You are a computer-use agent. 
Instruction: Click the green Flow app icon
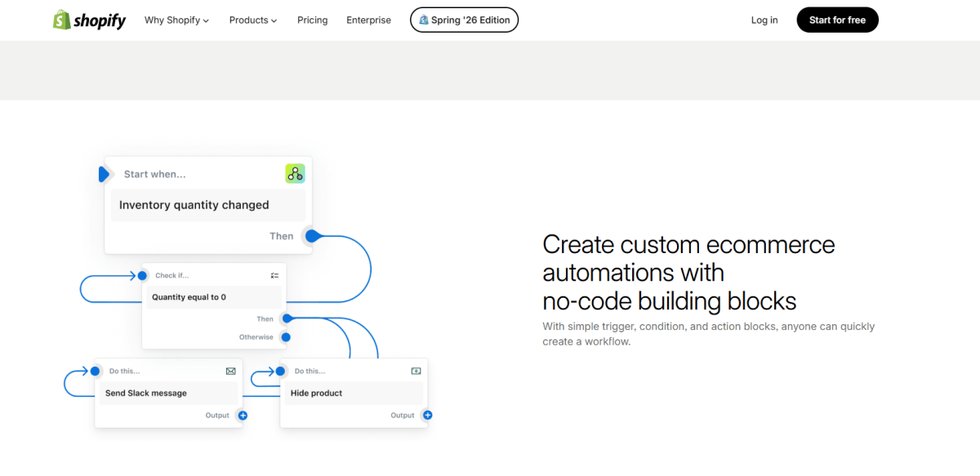[x=295, y=173]
